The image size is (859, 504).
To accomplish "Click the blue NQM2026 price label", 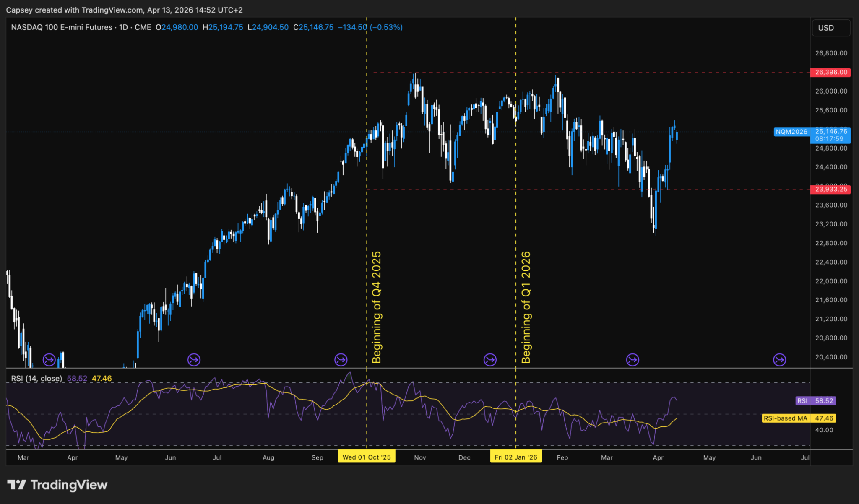I will (791, 132).
